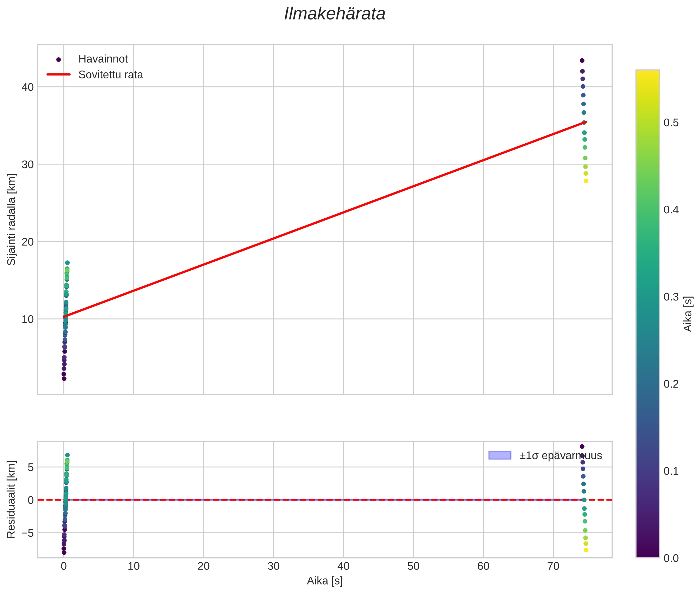Click the red Sovitettu rata legend line
The height and width of the screenshot is (593, 700).
(x=59, y=75)
